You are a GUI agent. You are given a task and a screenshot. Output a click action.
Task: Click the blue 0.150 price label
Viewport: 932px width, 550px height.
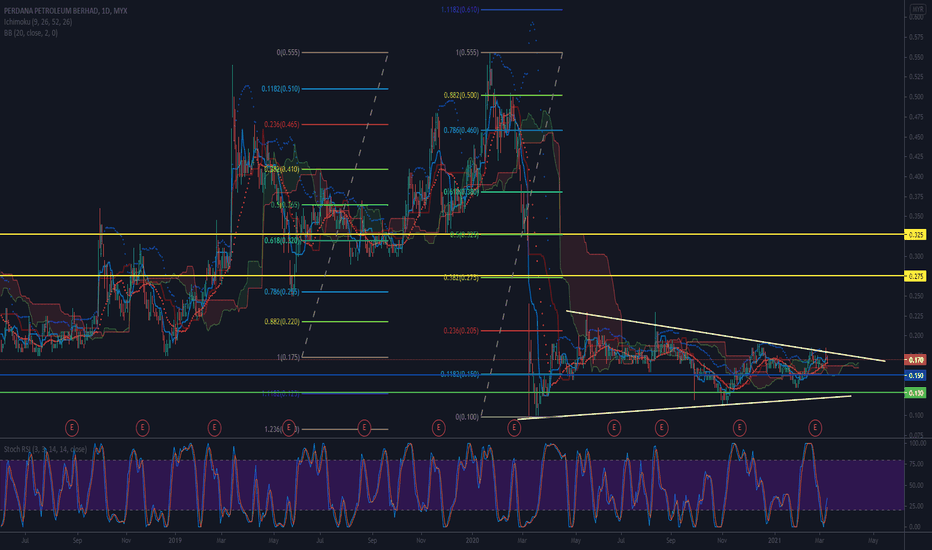pos(915,375)
